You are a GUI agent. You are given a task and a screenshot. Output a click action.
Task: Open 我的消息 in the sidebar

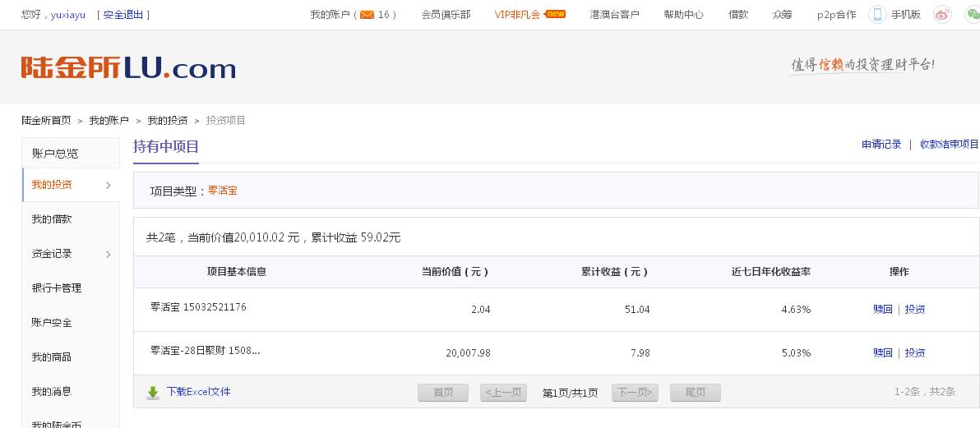tap(52, 391)
